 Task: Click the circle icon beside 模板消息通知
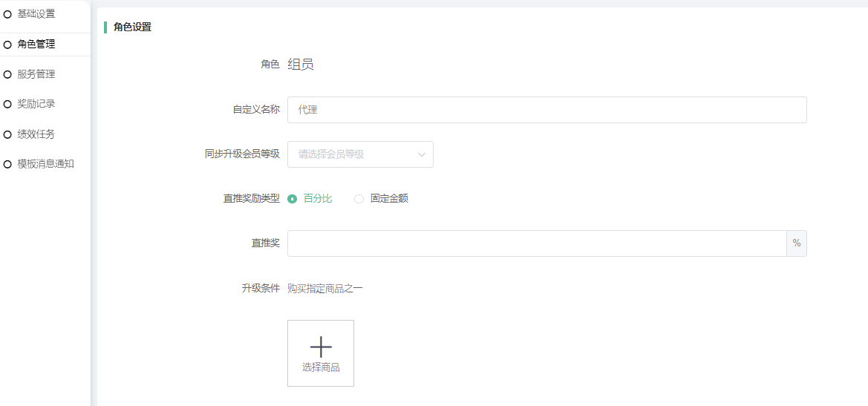(x=7, y=164)
